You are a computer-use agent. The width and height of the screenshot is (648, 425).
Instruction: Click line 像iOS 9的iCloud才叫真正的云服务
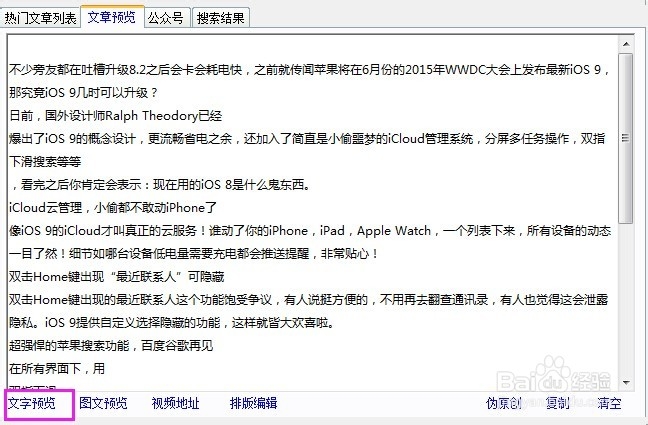pos(310,231)
